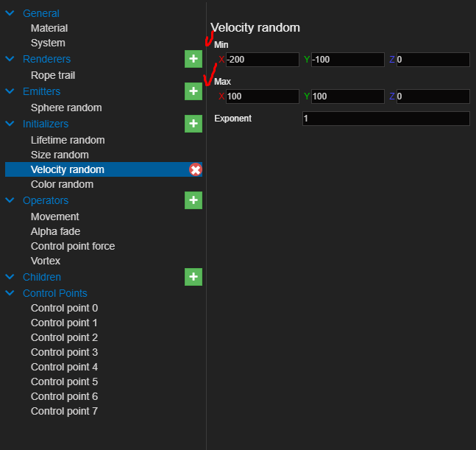Click the Min X velocity field
Image resolution: width=476 pixels, height=450 pixels.
click(262, 60)
